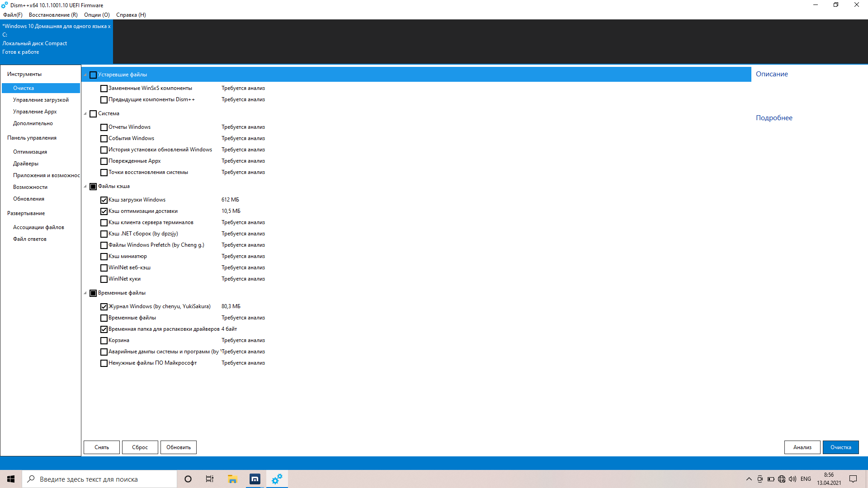Screen dimensions: 868x488
Task: Open the Справка (H) menu
Action: [x=131, y=15]
